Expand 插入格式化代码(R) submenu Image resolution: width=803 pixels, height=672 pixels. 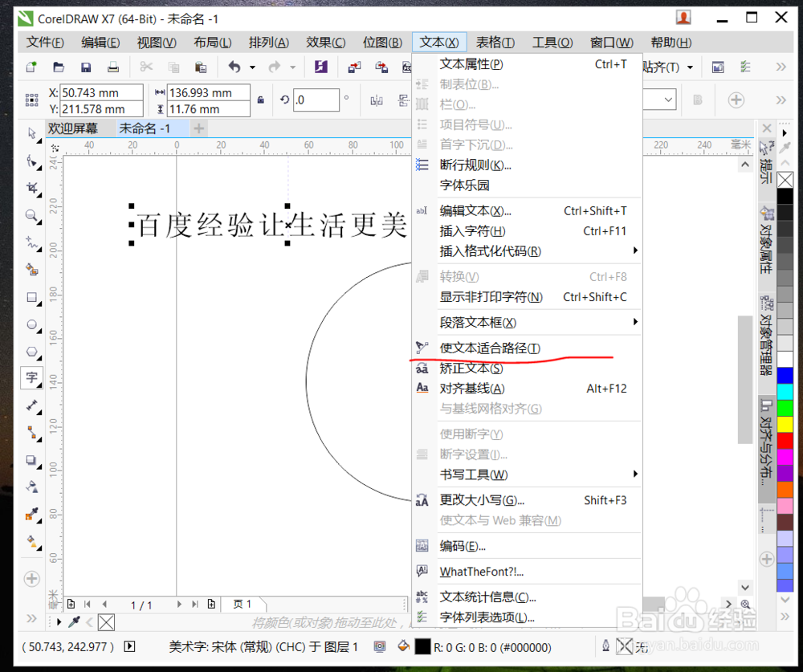(527, 251)
